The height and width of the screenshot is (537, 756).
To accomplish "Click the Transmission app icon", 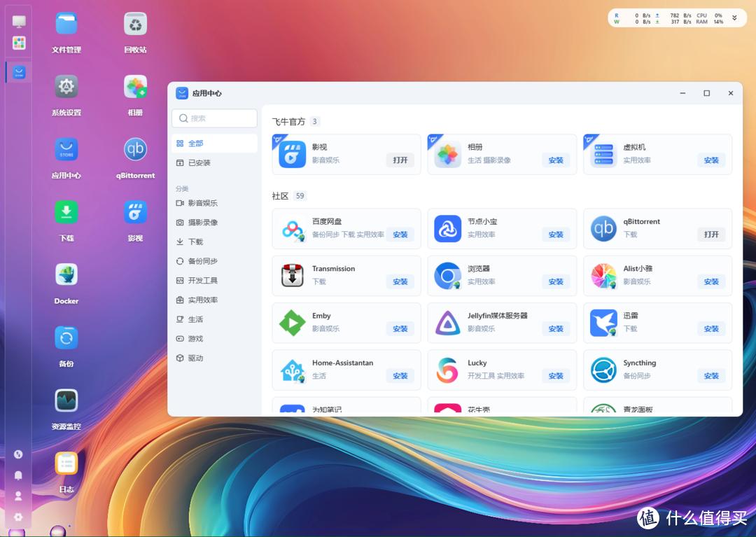I will tap(292, 276).
